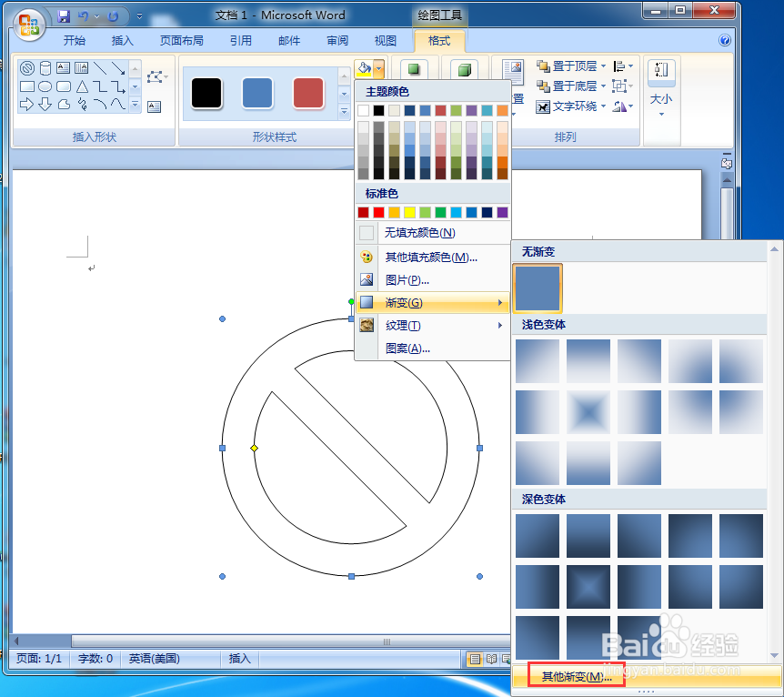784x697 pixels.
Task: Click the Edit Shape points button
Action: click(156, 77)
